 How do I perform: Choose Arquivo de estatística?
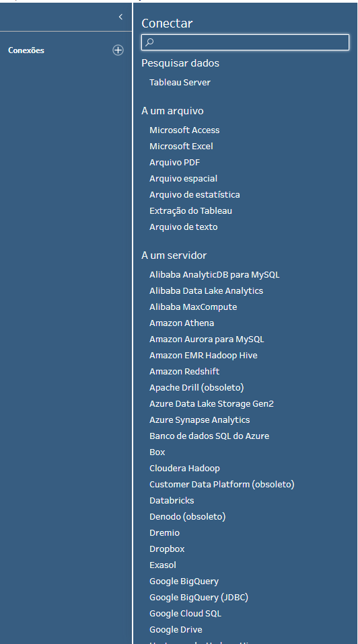click(x=194, y=194)
